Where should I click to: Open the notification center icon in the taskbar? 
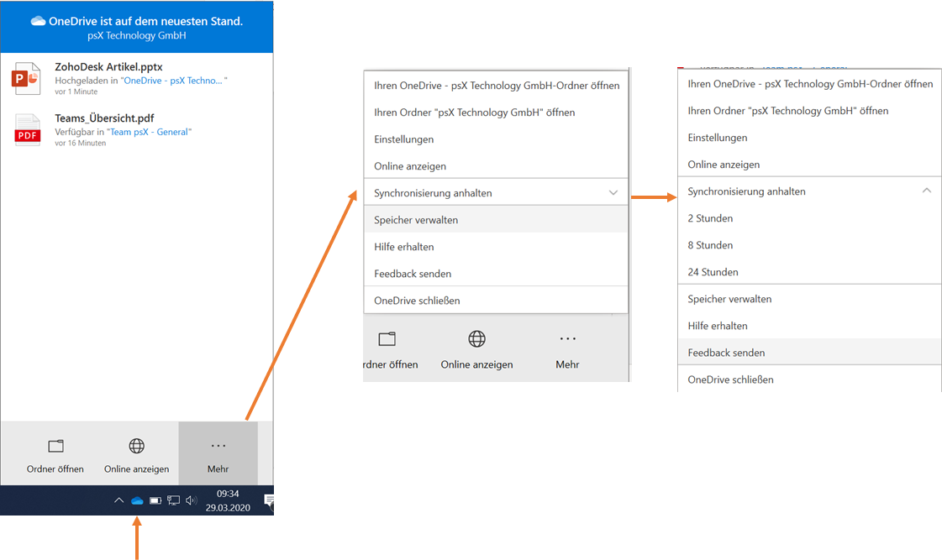[269, 500]
